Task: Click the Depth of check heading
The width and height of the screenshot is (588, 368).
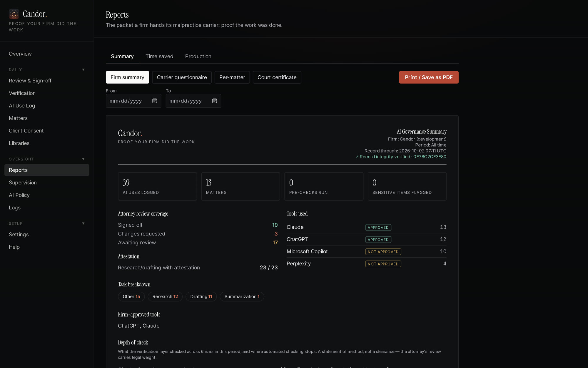Action: (133, 342)
